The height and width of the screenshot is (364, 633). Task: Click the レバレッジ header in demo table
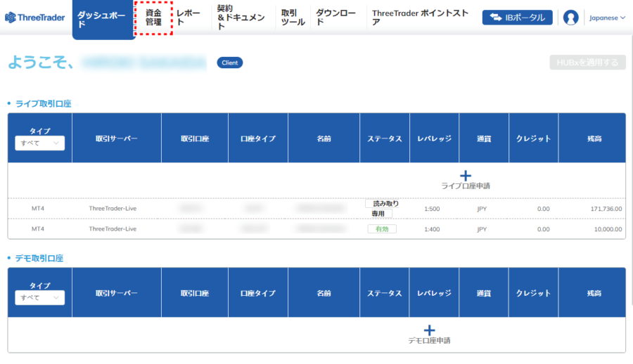point(434,293)
